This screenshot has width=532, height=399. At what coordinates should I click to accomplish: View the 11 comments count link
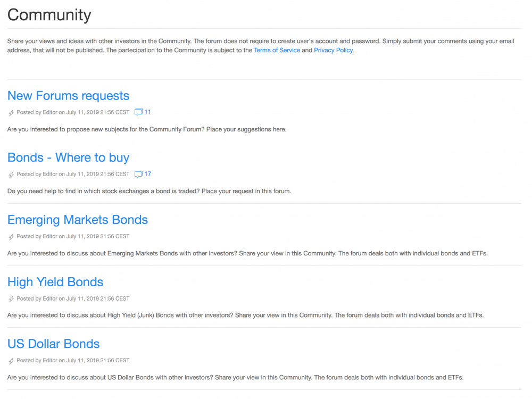(148, 112)
